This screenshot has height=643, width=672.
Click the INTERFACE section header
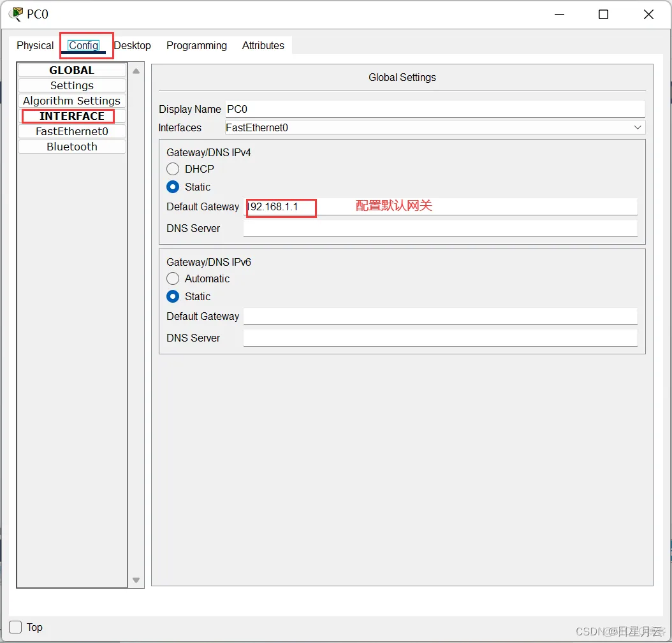pyautogui.click(x=72, y=116)
